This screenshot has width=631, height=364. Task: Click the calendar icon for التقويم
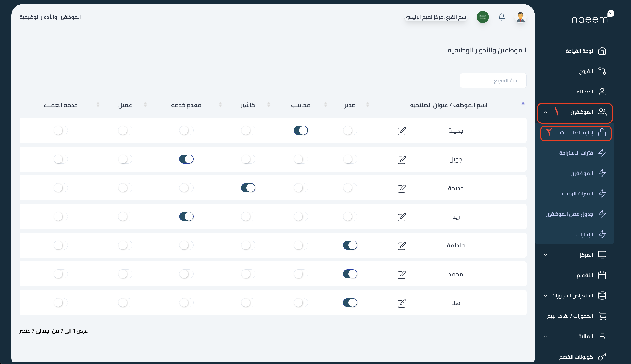[x=602, y=275]
